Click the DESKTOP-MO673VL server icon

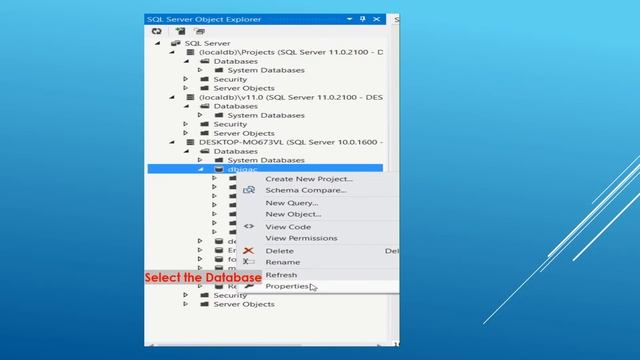190,142
